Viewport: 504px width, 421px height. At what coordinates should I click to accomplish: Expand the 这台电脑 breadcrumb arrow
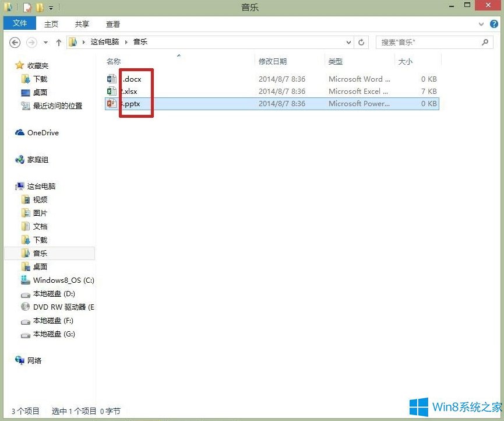pyautogui.click(x=126, y=42)
